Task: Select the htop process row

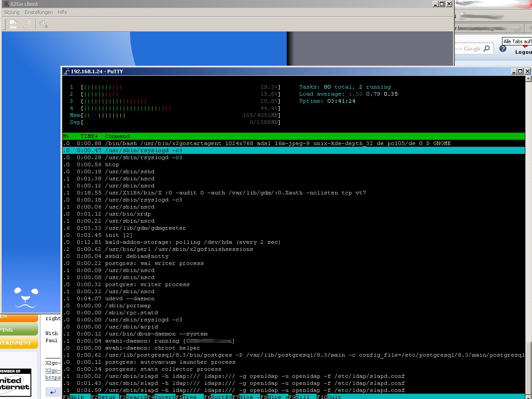Action: coord(294,164)
